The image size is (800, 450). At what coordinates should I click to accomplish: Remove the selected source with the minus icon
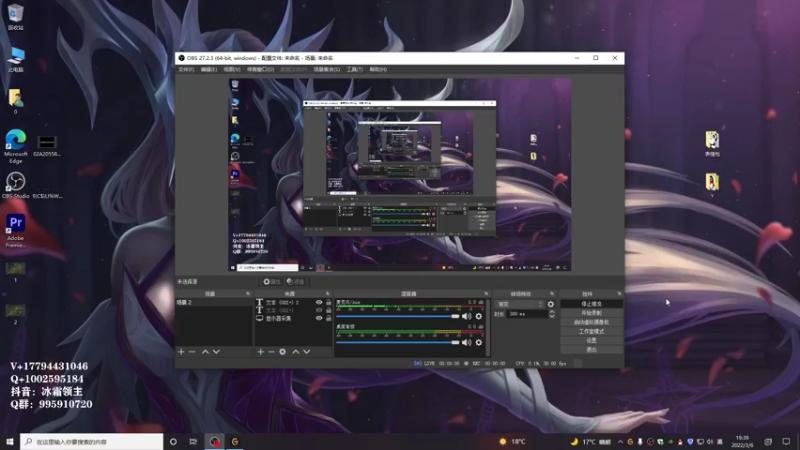coord(271,352)
